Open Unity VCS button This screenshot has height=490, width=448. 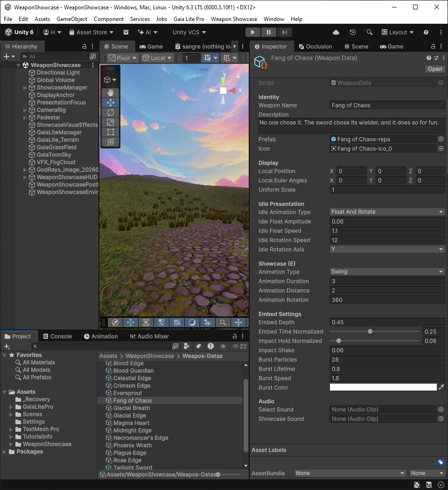click(x=189, y=32)
